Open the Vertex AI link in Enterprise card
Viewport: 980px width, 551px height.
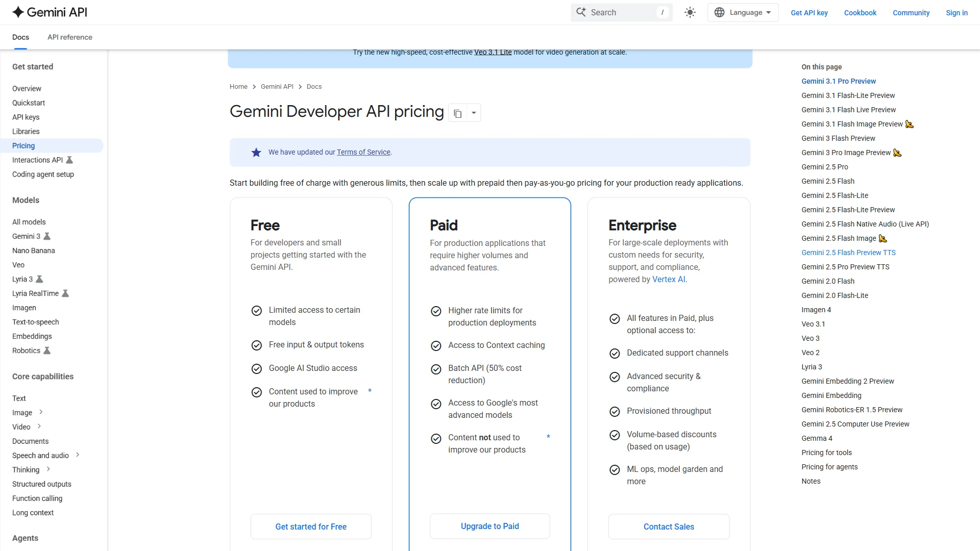click(669, 279)
